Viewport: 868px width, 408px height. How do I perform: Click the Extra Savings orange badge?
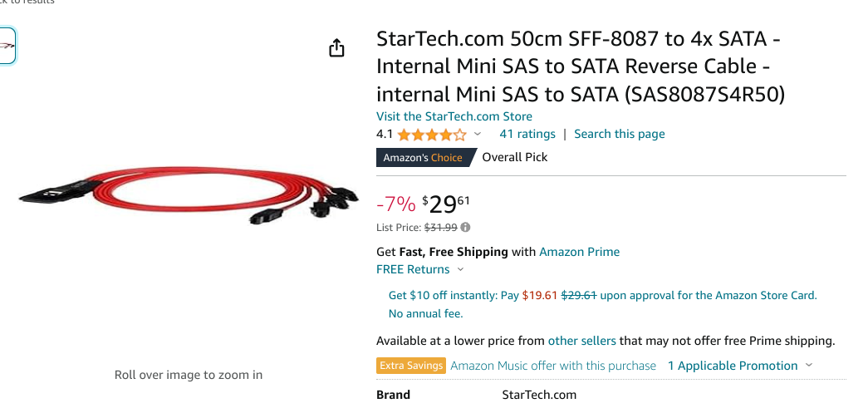pos(411,366)
